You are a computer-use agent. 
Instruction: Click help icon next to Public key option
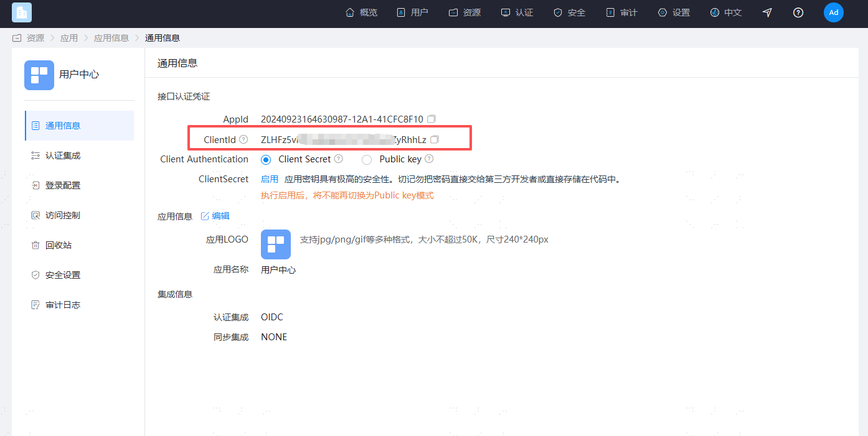pos(429,159)
